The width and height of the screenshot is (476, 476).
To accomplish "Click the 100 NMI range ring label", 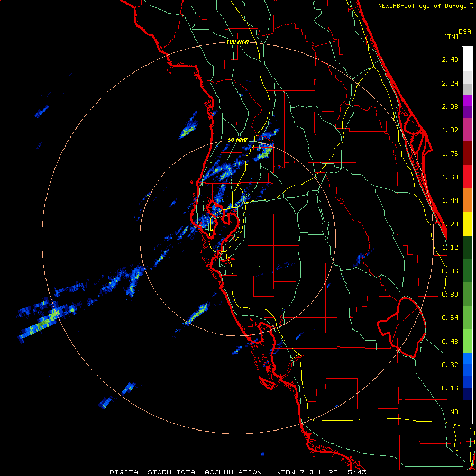I will coord(237,42).
